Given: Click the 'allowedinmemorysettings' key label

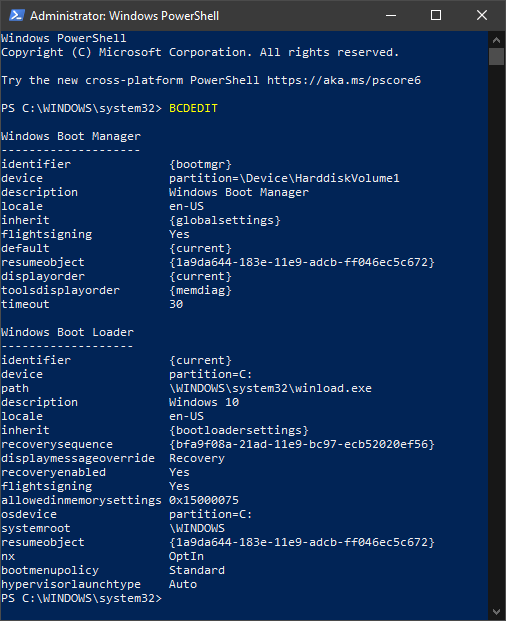Looking at the screenshot, I should [82, 500].
